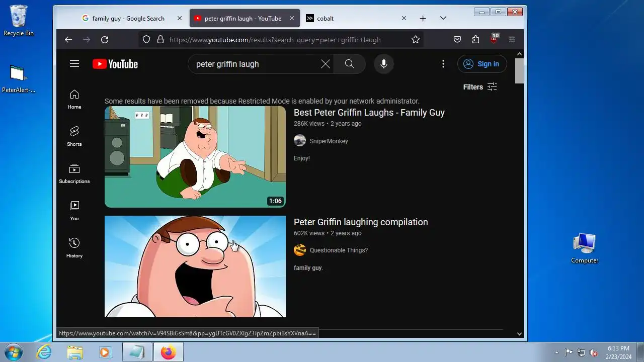Open Questionable Things? channel name link
The width and height of the screenshot is (644, 362).
tap(339, 250)
